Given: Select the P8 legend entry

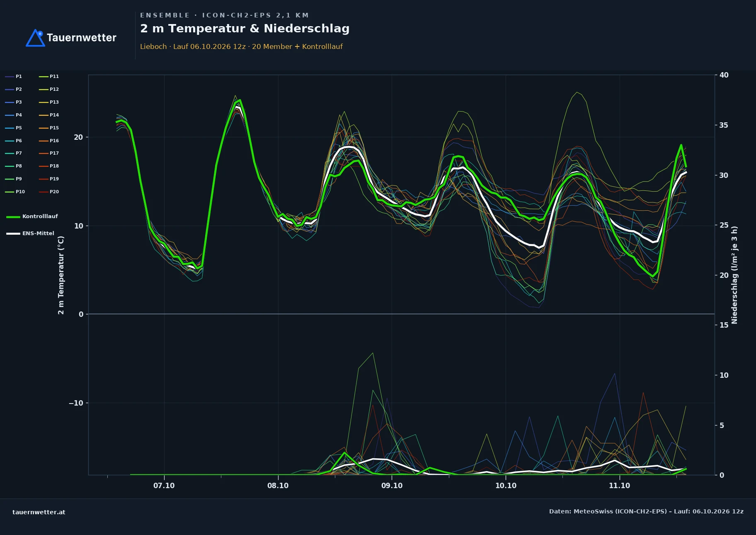Looking at the screenshot, I should pos(14,166).
